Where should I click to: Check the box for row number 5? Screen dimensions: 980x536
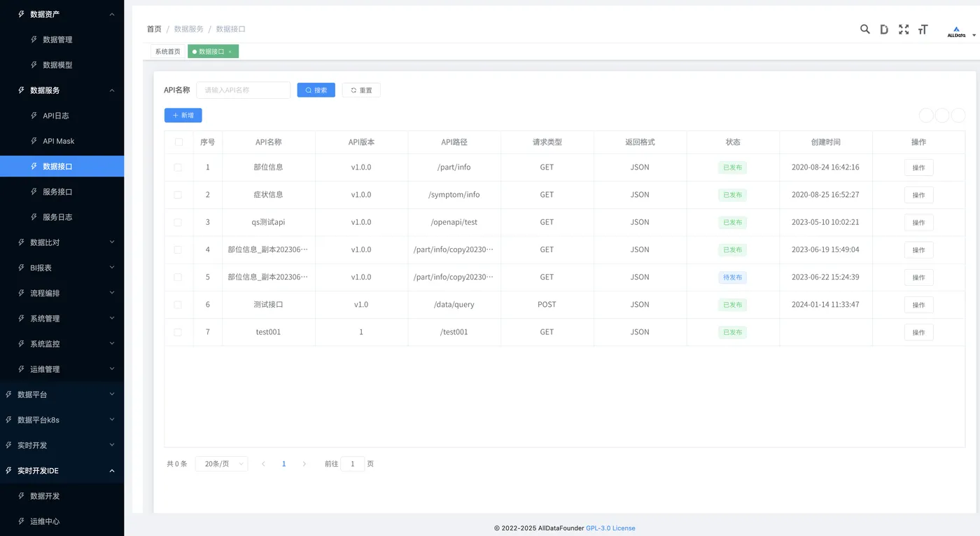coord(178,277)
